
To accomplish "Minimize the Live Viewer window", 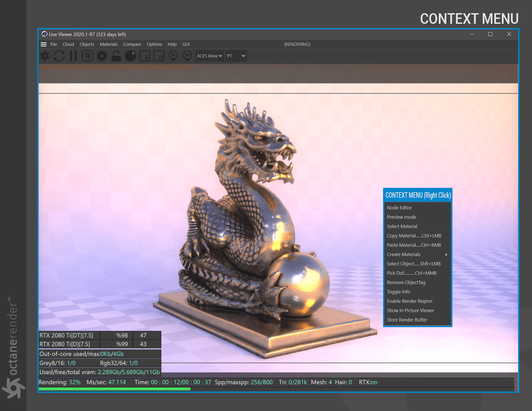I will point(472,34).
